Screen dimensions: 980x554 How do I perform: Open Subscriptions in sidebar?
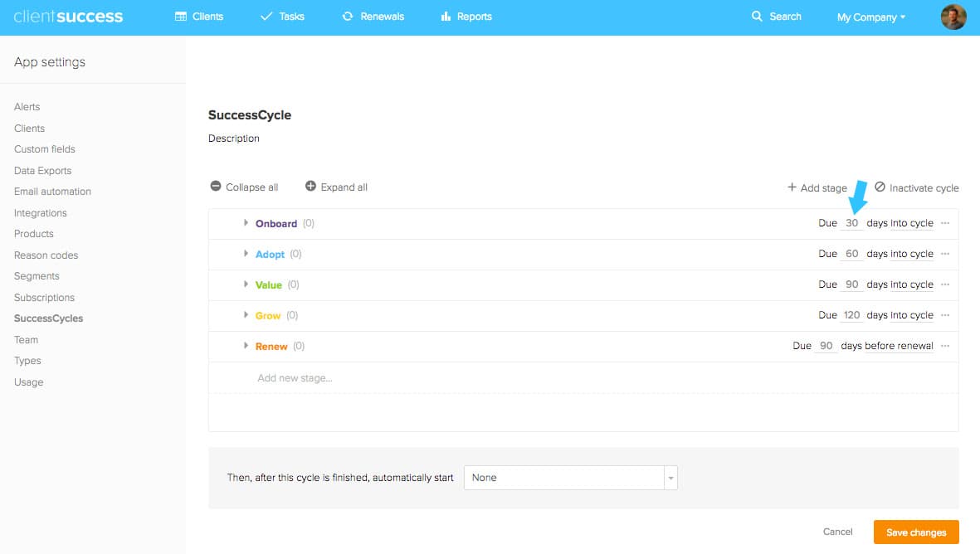[x=44, y=297]
